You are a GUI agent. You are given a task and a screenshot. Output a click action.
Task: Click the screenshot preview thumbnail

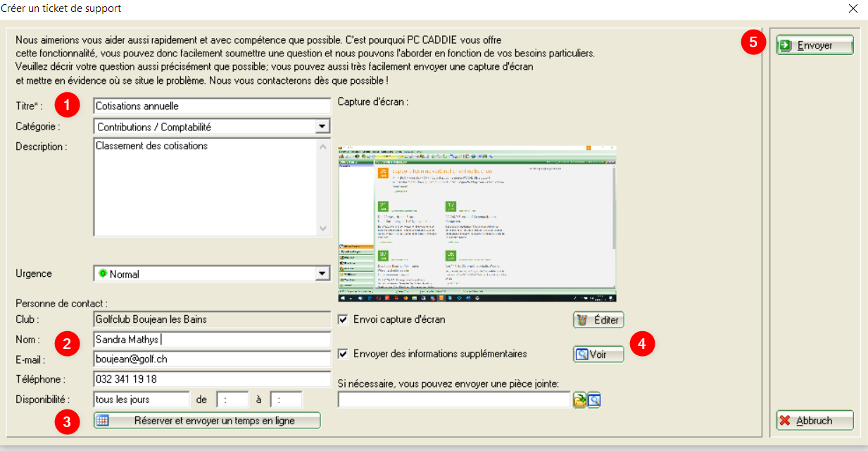pyautogui.click(x=477, y=224)
